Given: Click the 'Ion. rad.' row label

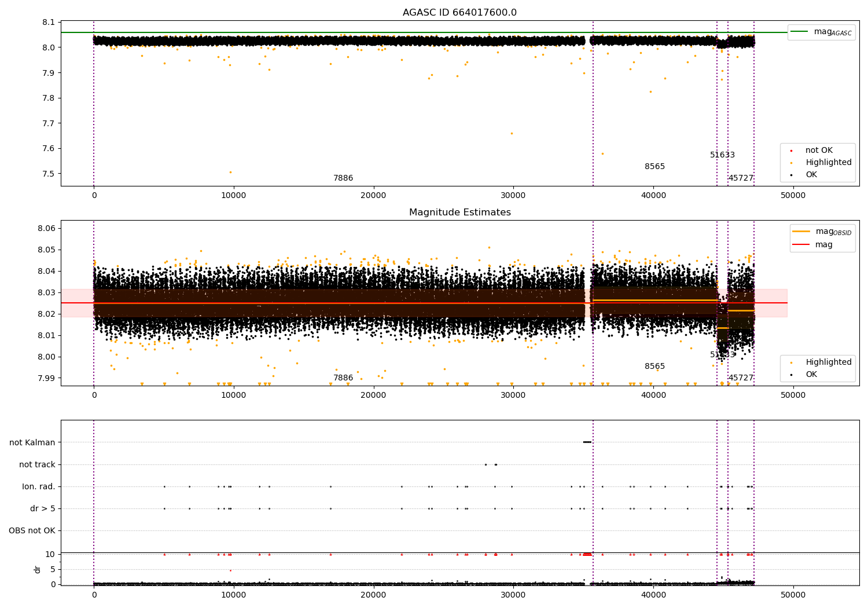Looking at the screenshot, I should tap(39, 486).
